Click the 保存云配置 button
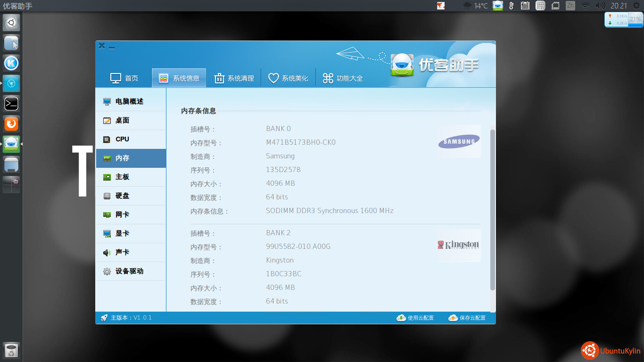The width and height of the screenshot is (644, 362). click(x=467, y=318)
